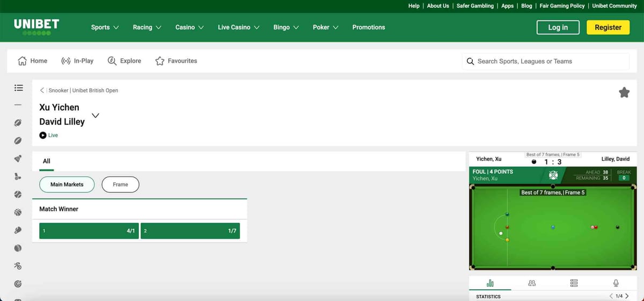Open the About Us link

point(438,6)
